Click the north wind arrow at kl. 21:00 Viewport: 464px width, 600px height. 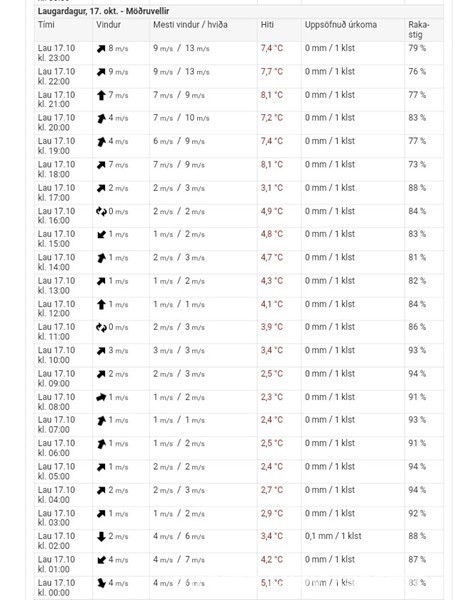coord(101,95)
